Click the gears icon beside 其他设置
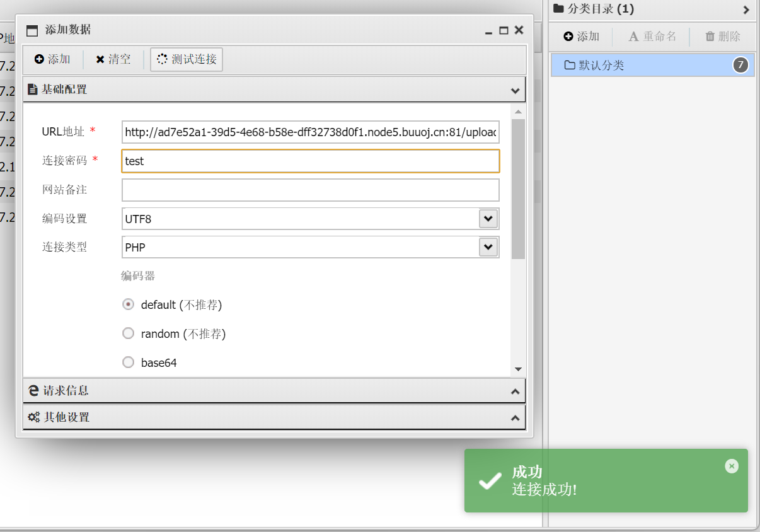 point(34,417)
